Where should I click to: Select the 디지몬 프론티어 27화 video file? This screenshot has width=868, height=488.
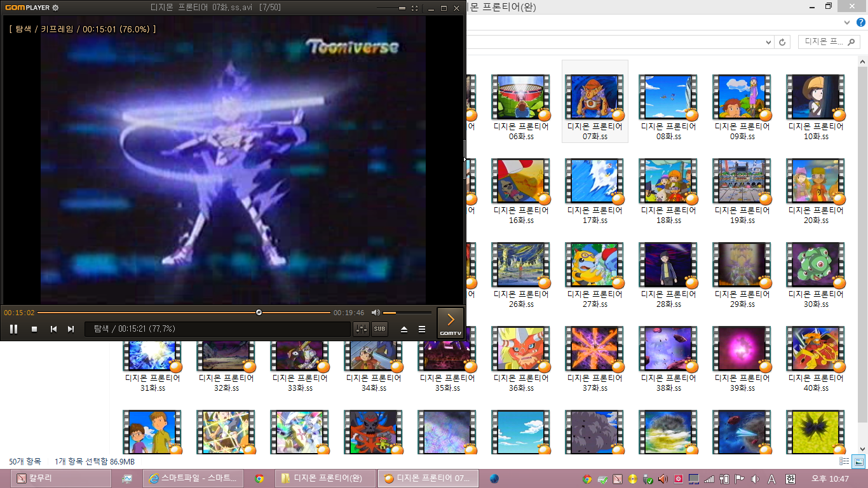pos(595,276)
